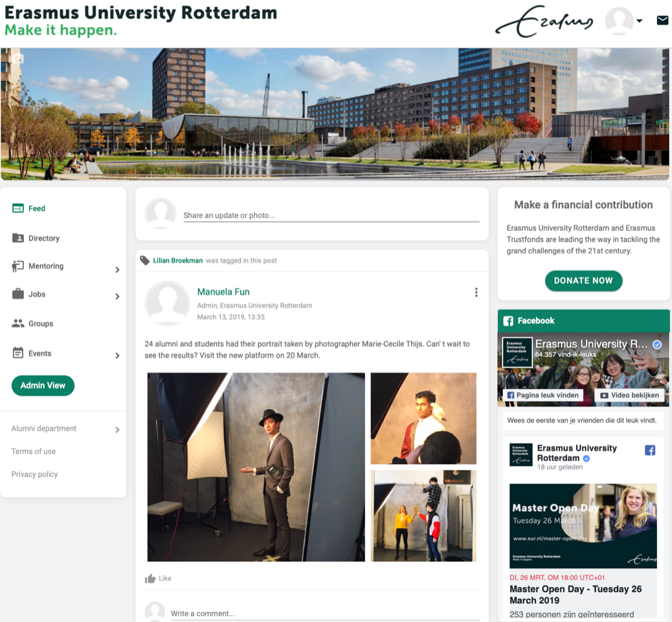Click the Write a comment field

tap(325, 614)
